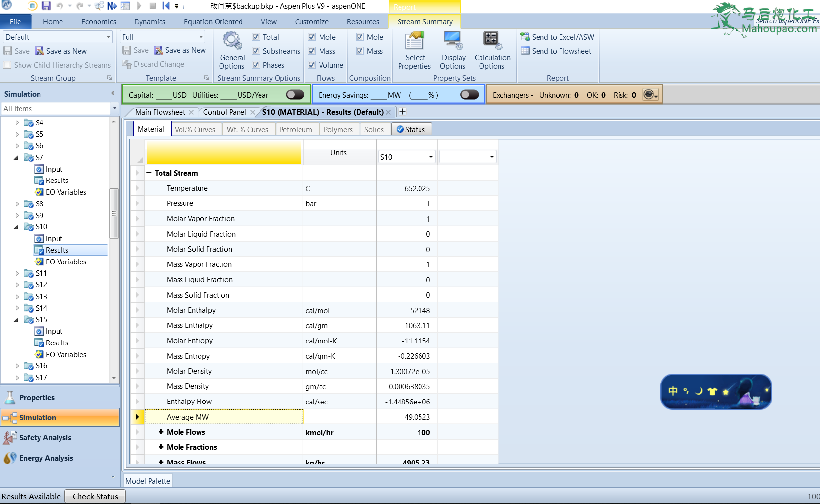
Task: Open the Default stream group dropdown
Action: [108, 37]
